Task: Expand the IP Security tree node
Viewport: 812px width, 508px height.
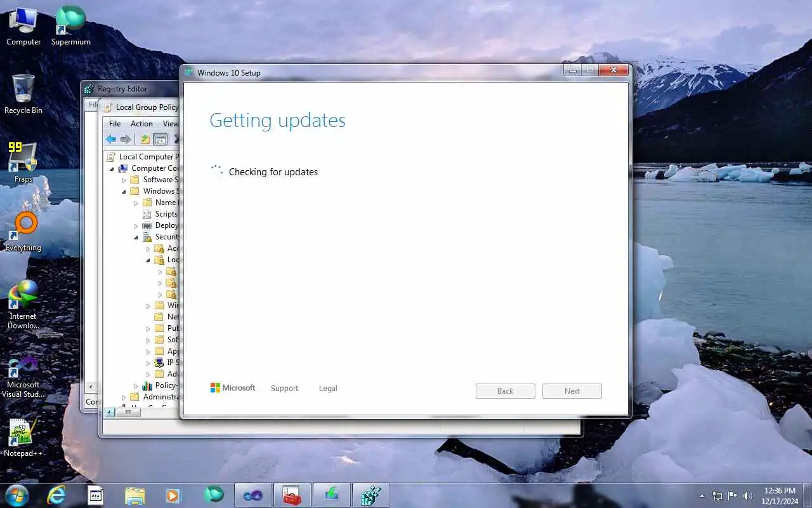Action: point(148,363)
